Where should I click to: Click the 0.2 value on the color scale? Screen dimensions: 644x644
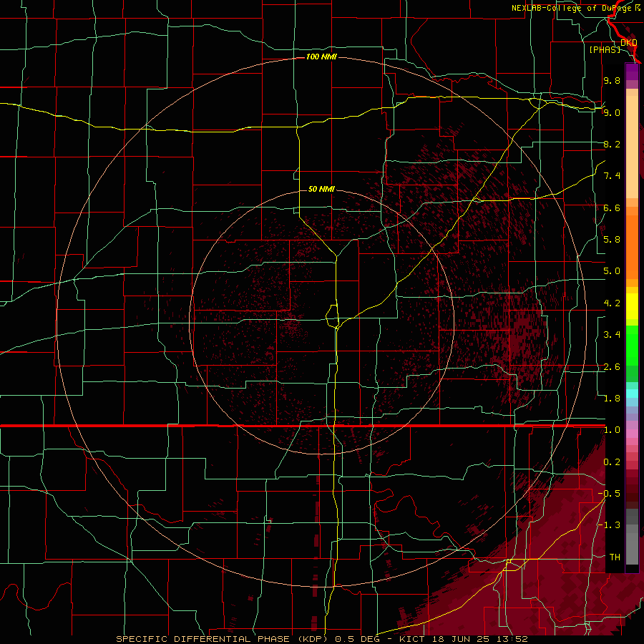click(x=612, y=462)
